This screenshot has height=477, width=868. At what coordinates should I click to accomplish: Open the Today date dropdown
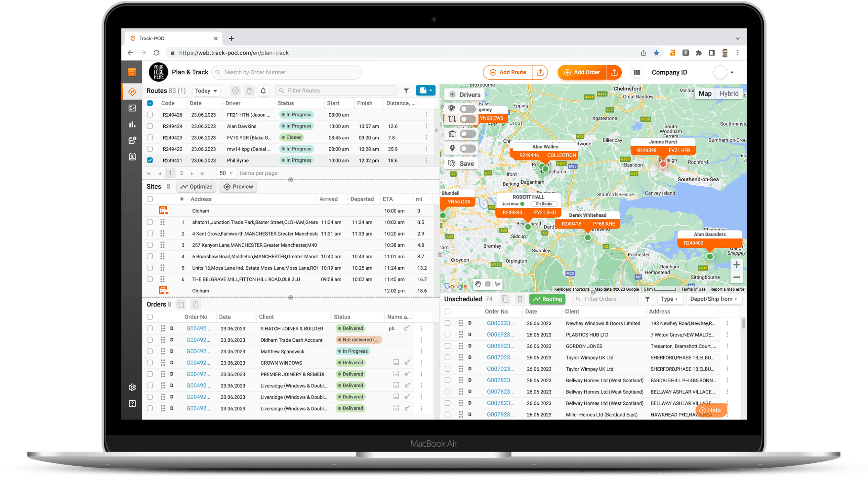[x=206, y=91]
